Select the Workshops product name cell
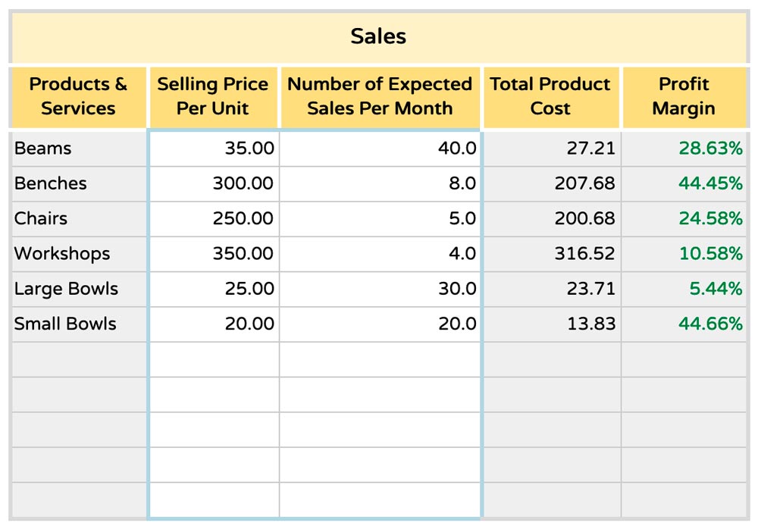Screen dimensions: 758x532 pyautogui.click(x=80, y=254)
